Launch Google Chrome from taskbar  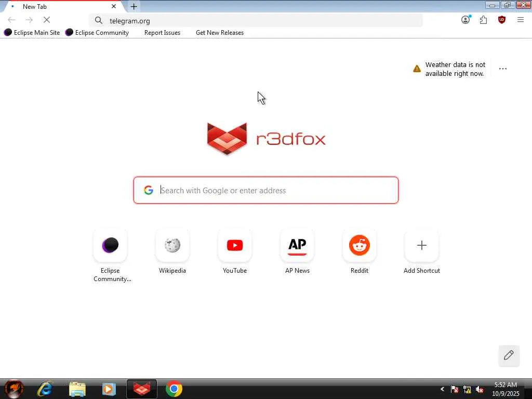click(x=174, y=389)
